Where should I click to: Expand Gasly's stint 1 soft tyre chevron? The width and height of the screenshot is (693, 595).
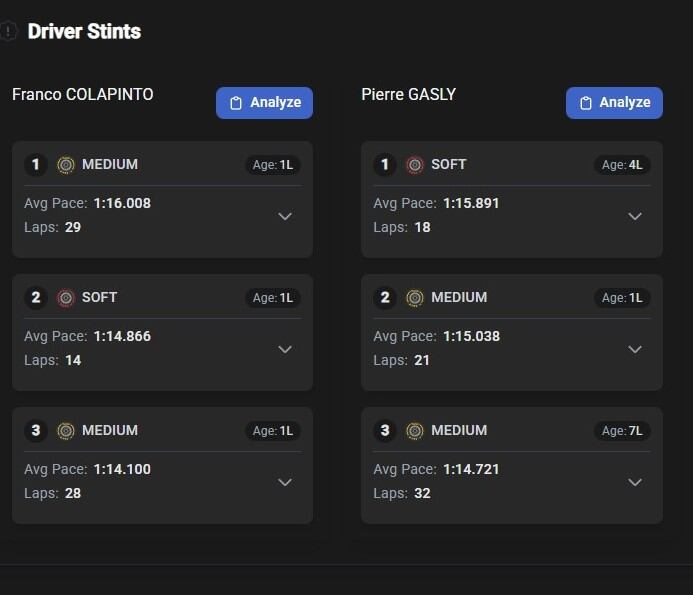(x=634, y=216)
